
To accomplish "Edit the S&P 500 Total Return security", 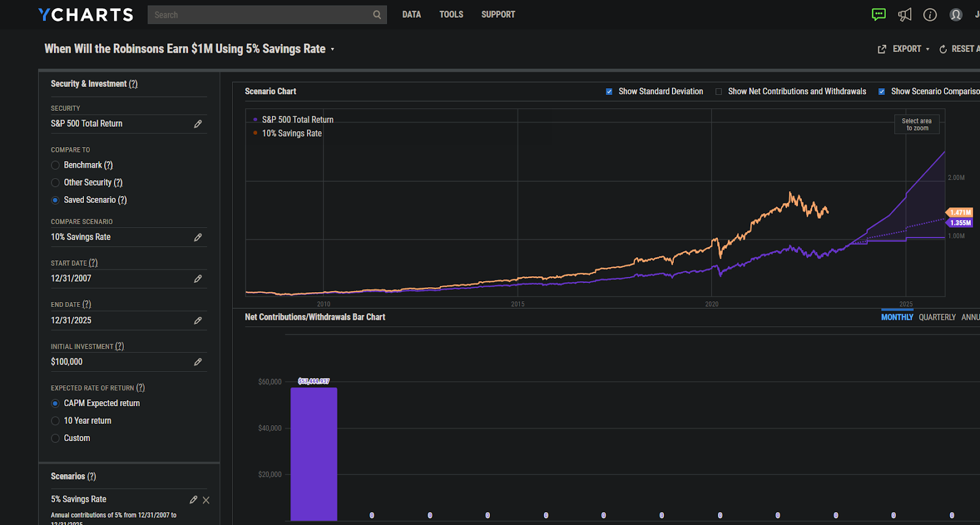I will pyautogui.click(x=198, y=124).
